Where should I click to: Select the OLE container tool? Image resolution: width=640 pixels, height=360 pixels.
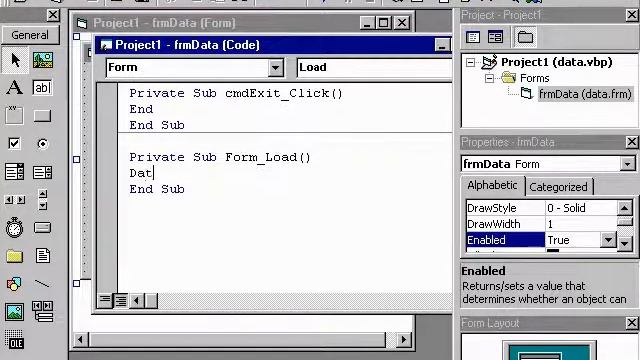pyautogui.click(x=14, y=340)
